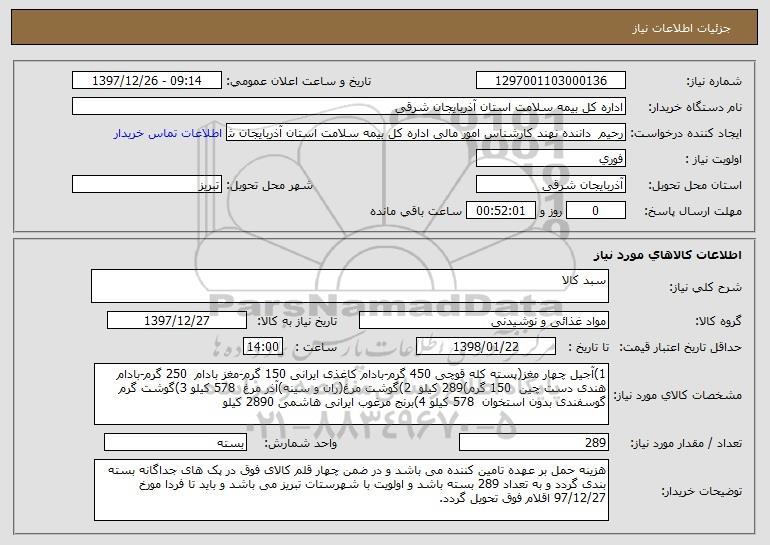Image resolution: width=770 pixels, height=545 pixels.
Task: Click the شماره نیاز label
Action: [x=714, y=82]
